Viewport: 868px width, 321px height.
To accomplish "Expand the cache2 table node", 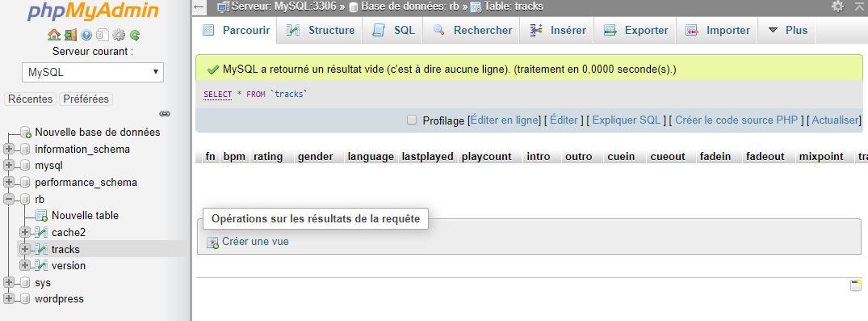I will coord(24,232).
